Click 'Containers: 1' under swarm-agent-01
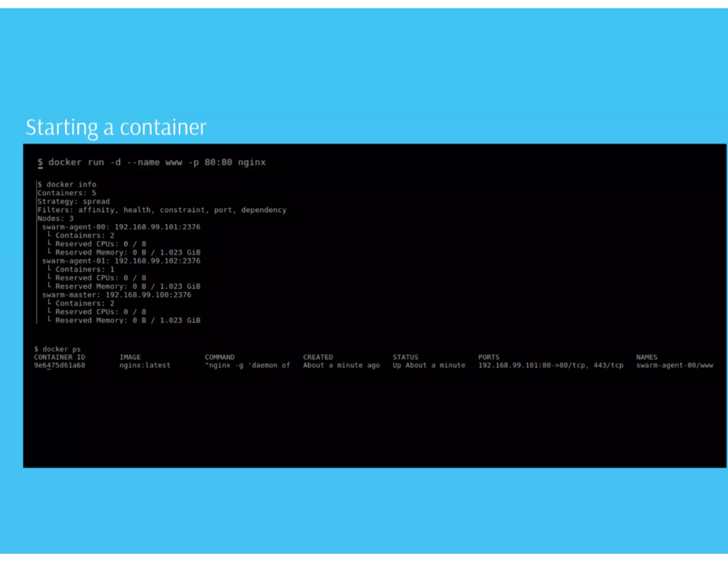The image size is (728, 562). (85, 269)
